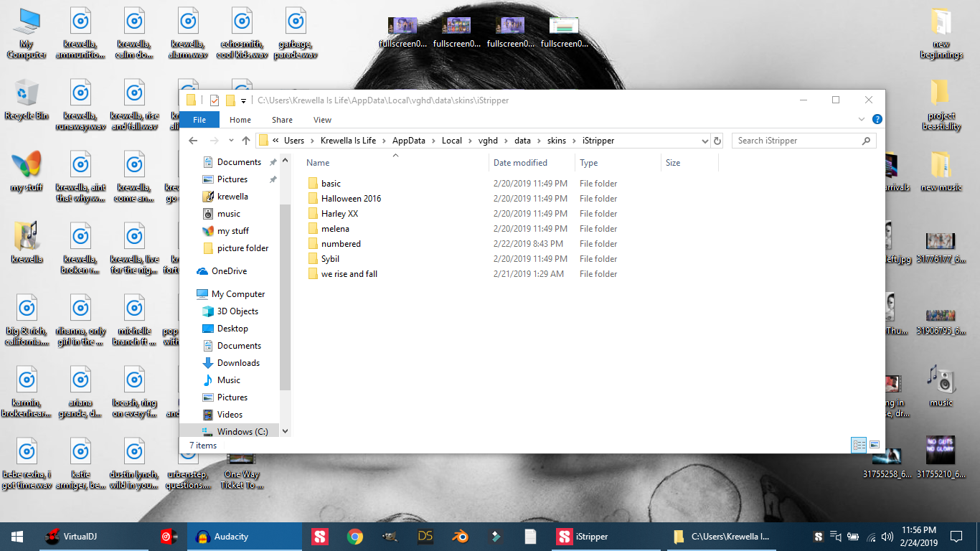Launch Blender from the taskbar

[460, 537]
